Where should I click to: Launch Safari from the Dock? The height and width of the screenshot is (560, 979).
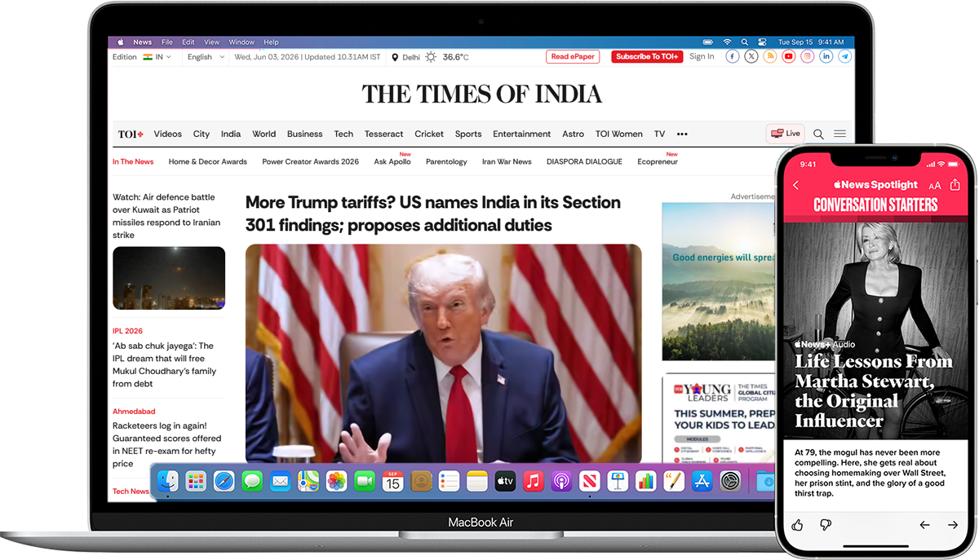pyautogui.click(x=224, y=481)
